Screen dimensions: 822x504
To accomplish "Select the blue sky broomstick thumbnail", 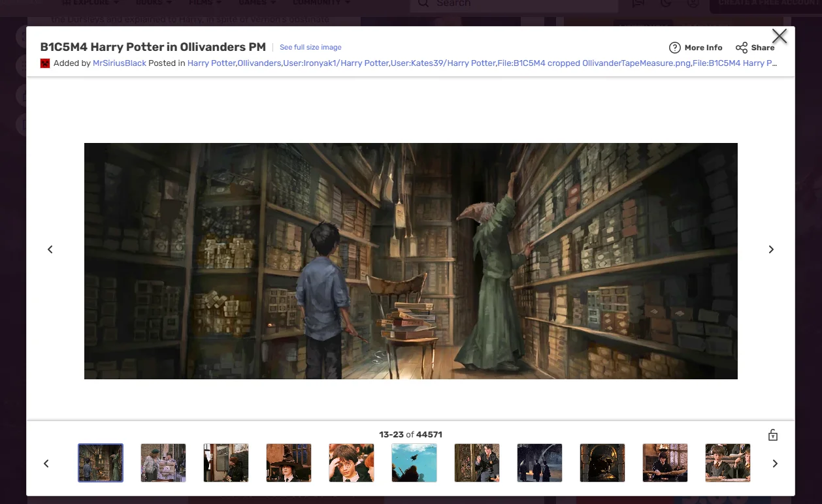I will coord(414,463).
